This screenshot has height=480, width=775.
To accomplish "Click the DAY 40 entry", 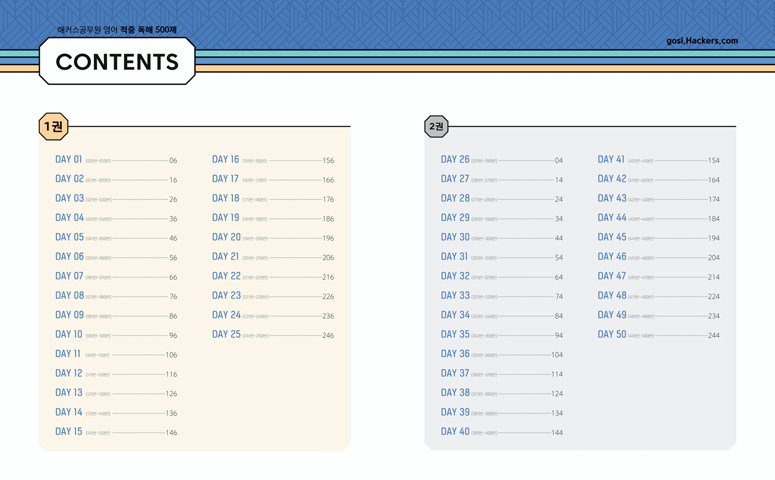I will coord(455,432).
